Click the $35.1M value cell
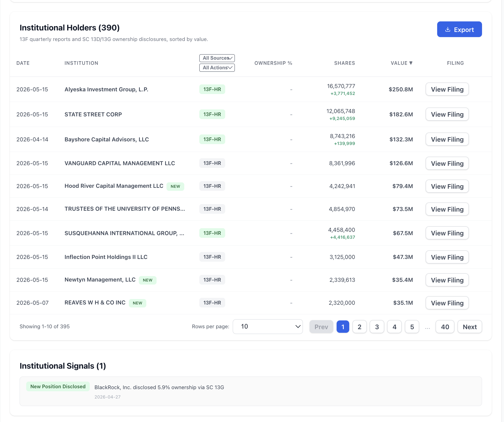This screenshot has height=422, width=504. [403, 303]
